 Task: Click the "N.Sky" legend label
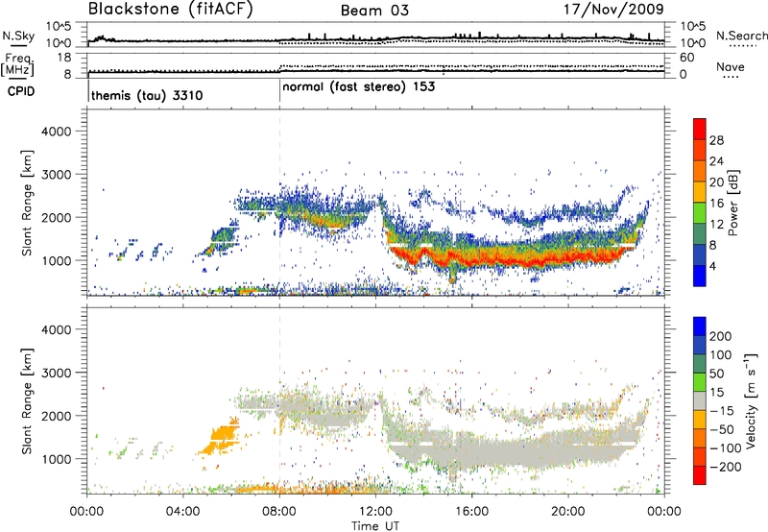pyautogui.click(x=18, y=36)
